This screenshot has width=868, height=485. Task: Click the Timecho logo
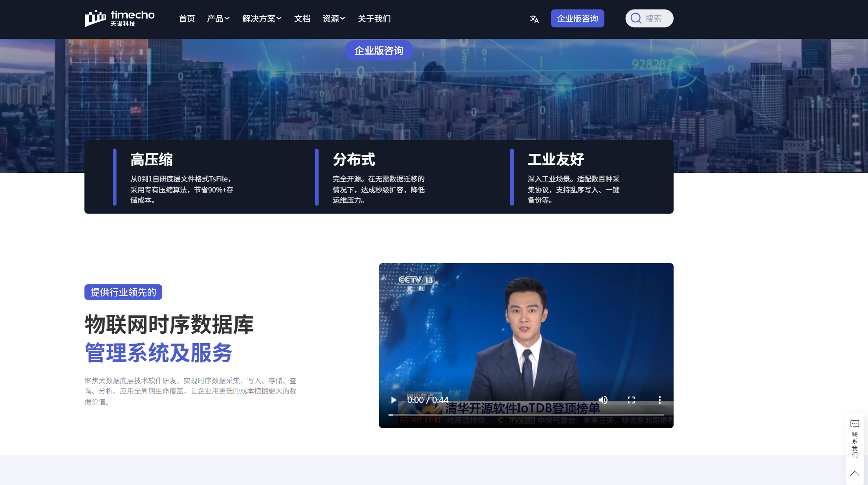(x=120, y=18)
